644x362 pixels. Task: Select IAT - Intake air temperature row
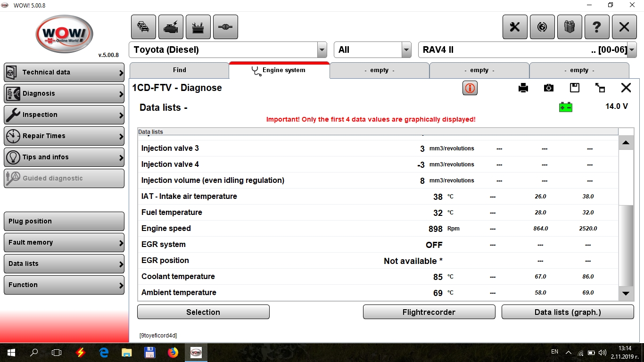378,197
